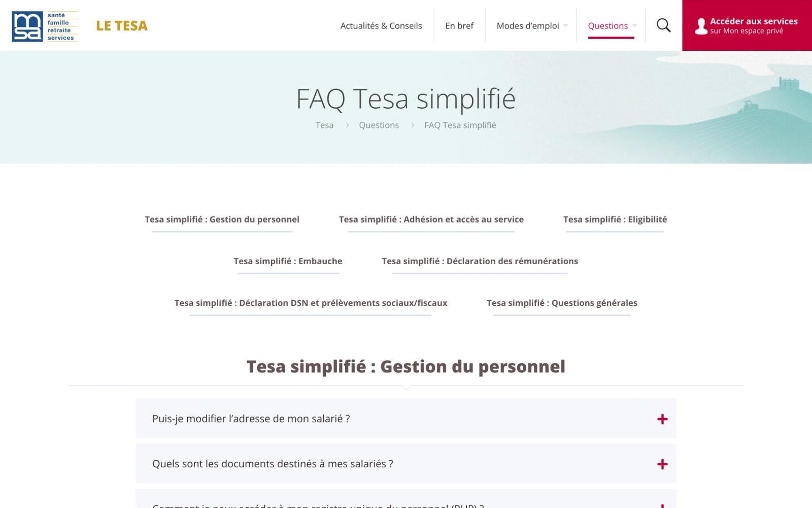Click the 'FAQ Tesa simplifié' page title

point(406,99)
